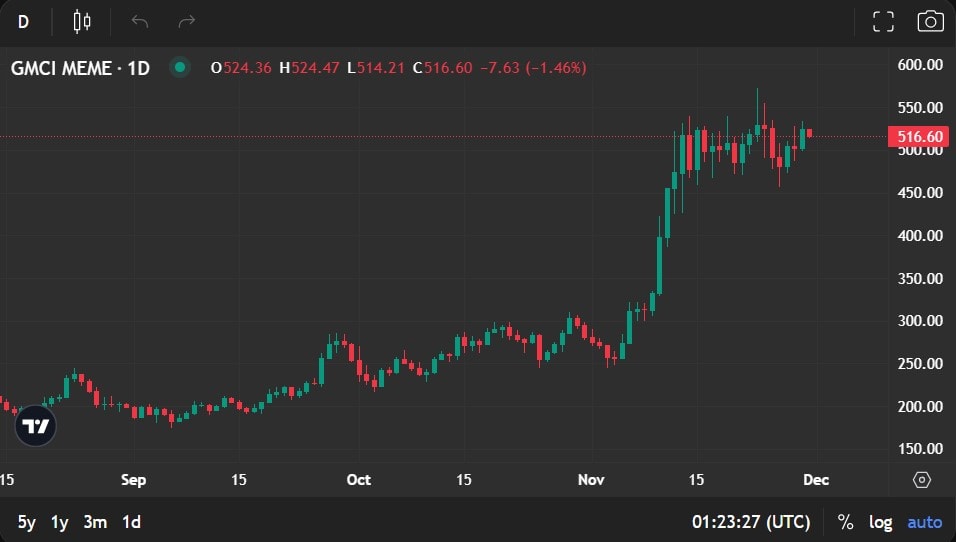Toggle the auto scale mode
This screenshot has height=542, width=956.
[924, 522]
